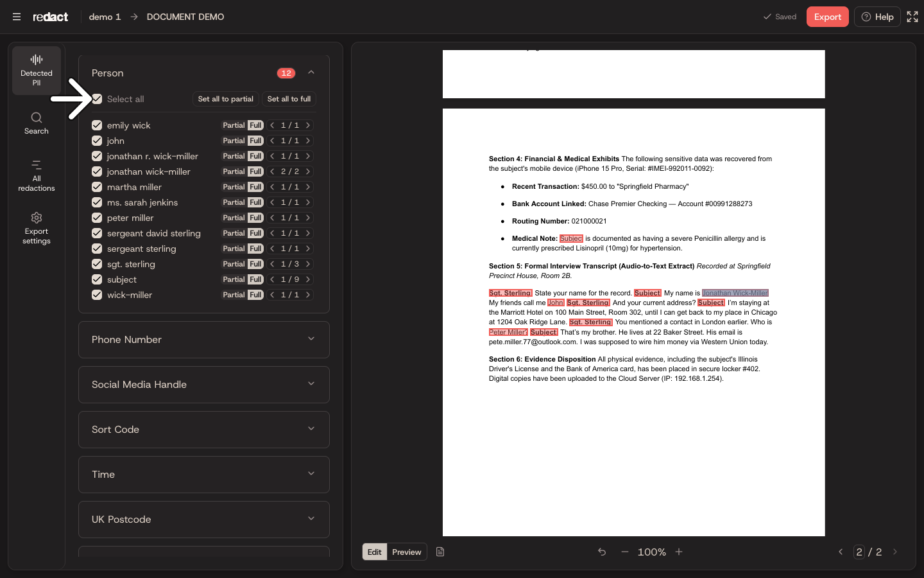Deselect wick-miller checkbox

pos(97,295)
